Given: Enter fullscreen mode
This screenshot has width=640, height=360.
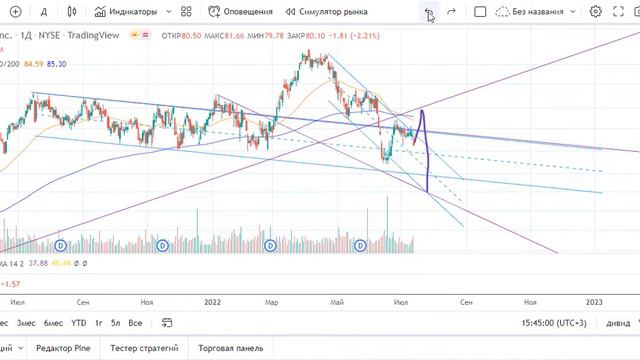Looking at the screenshot, I should (618, 12).
